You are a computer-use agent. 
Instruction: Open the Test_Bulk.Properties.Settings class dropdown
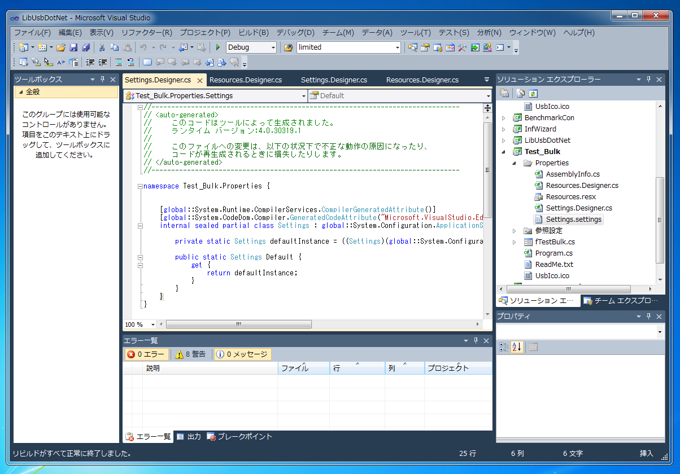[x=304, y=96]
